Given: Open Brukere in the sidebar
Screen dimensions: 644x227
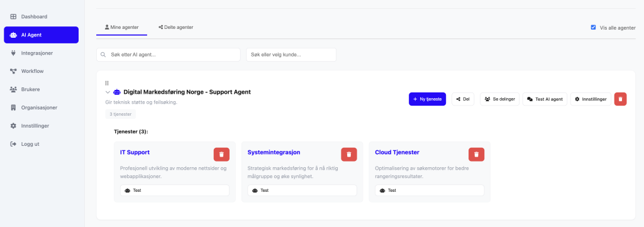Looking at the screenshot, I should click(x=41, y=89).
